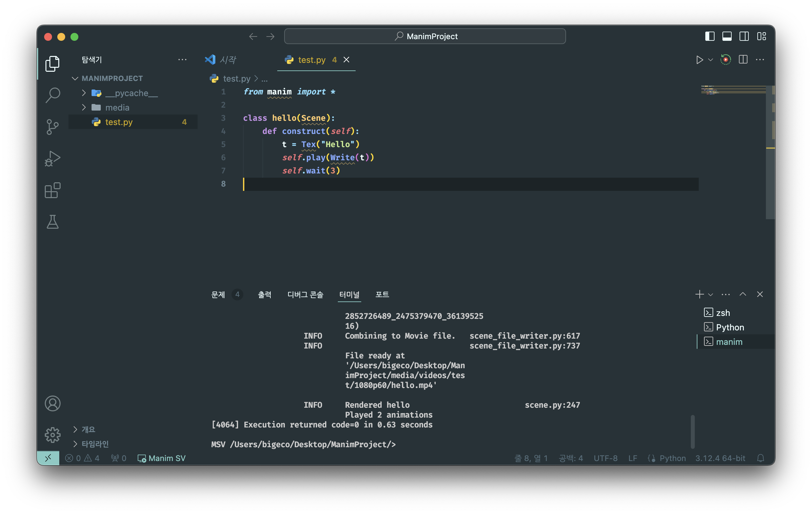Open new terminal profile dropdown arrow
The width and height of the screenshot is (812, 514).
pyautogui.click(x=710, y=294)
